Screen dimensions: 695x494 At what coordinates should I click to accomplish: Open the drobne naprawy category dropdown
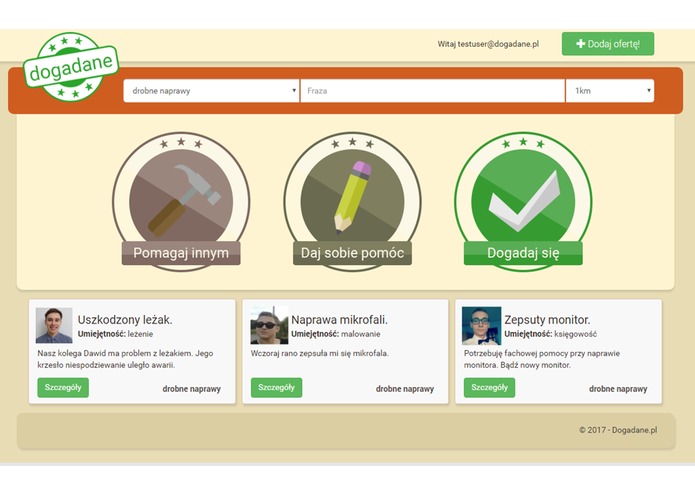coord(211,91)
